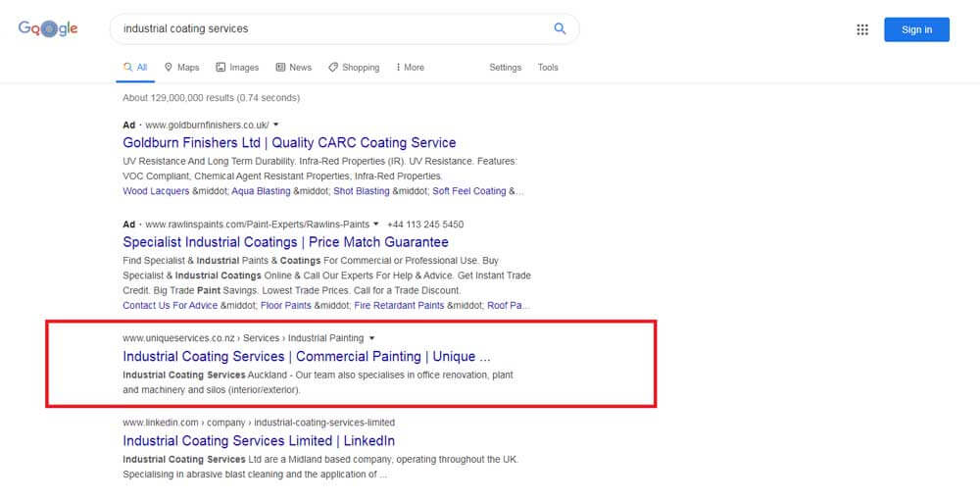Click the Google logo
Image resolution: width=980 pixels, height=501 pixels.
(x=47, y=29)
